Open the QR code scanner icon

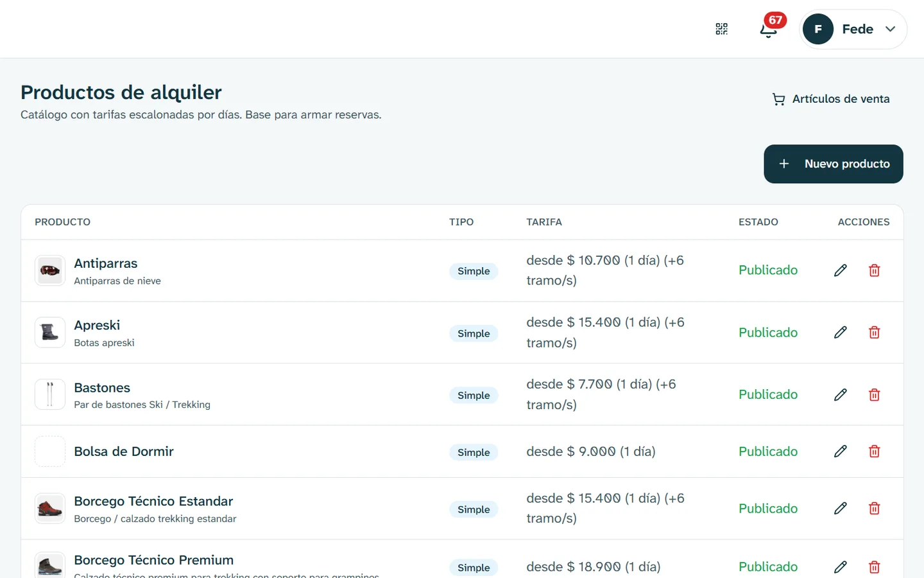tap(722, 29)
